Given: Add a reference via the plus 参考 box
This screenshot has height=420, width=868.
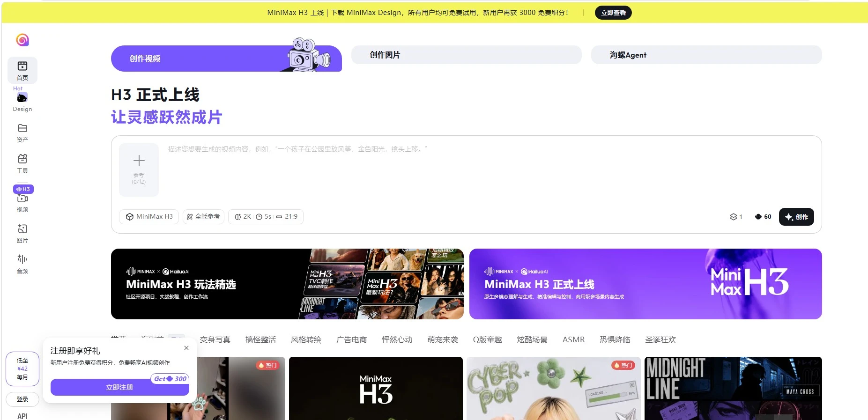Looking at the screenshot, I should coord(139,169).
